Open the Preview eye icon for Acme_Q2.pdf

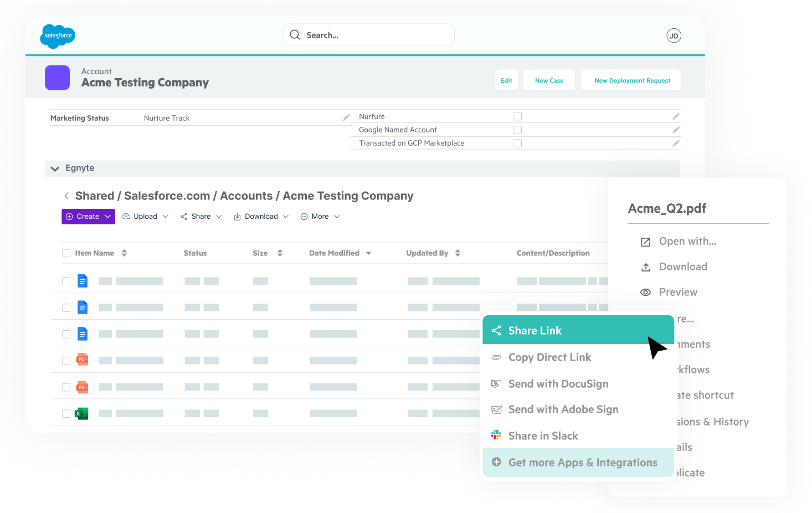tap(645, 292)
